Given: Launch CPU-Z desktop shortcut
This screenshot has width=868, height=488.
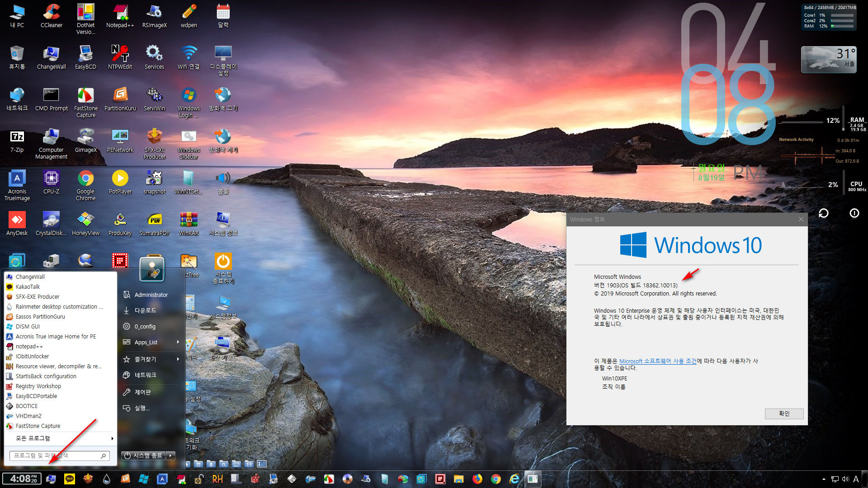Looking at the screenshot, I should point(51,182).
